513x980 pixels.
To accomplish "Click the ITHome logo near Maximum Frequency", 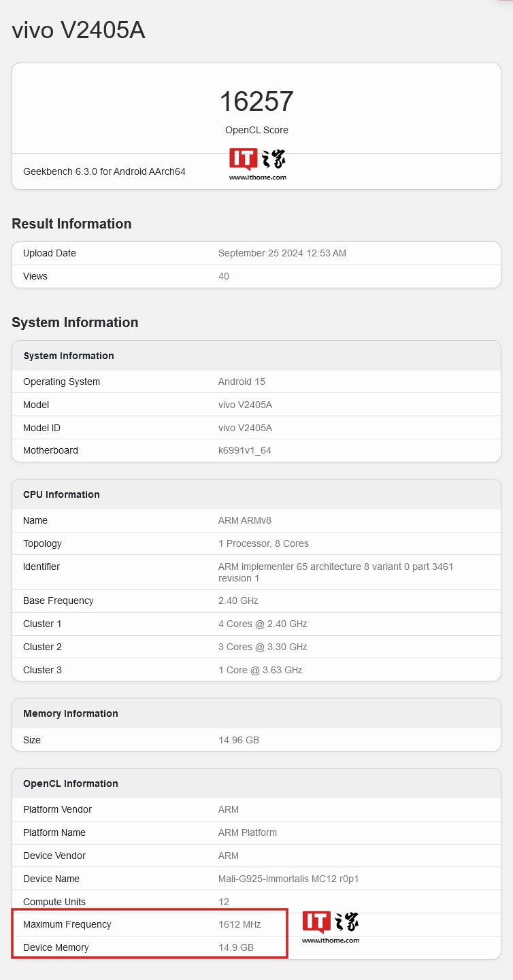I will click(331, 927).
